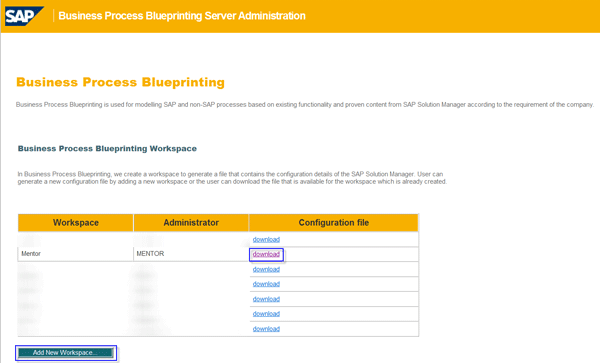Viewport: 600px width, 363px height.
Task: Select the Mentor workspace cell
Action: 75,254
